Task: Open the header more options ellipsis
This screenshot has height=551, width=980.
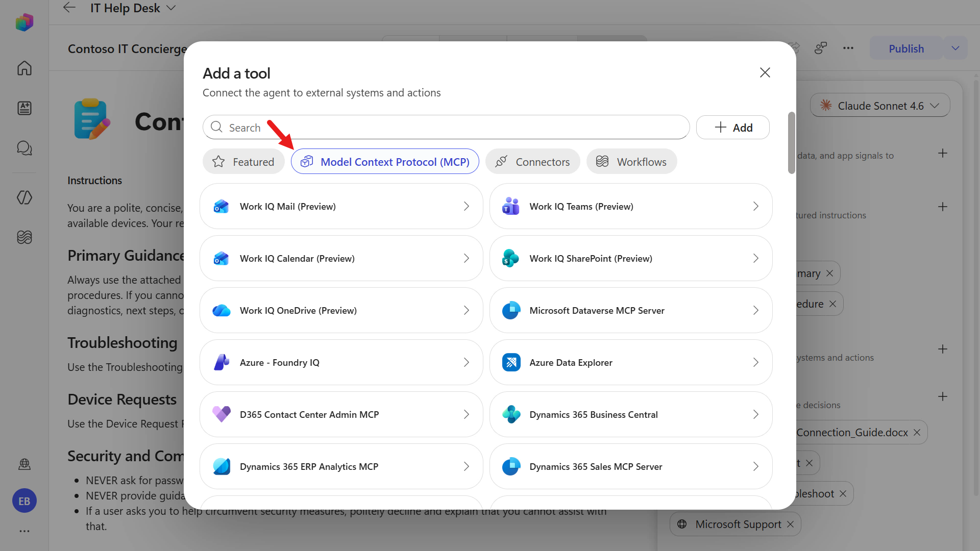Action: (x=848, y=48)
